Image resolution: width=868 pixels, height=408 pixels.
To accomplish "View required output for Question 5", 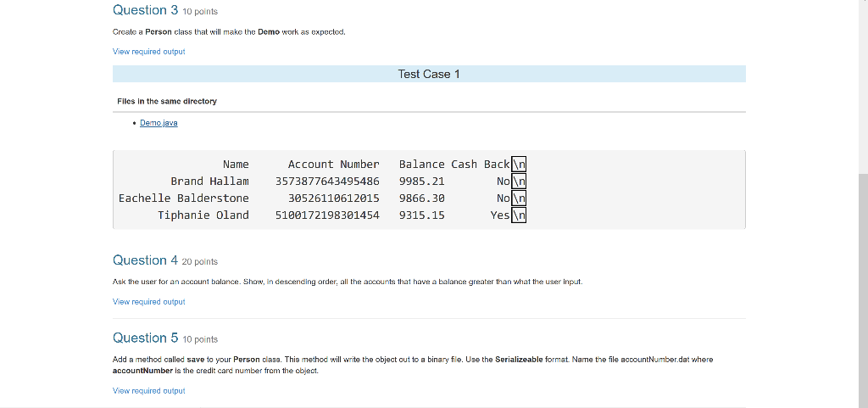I will coord(149,391).
